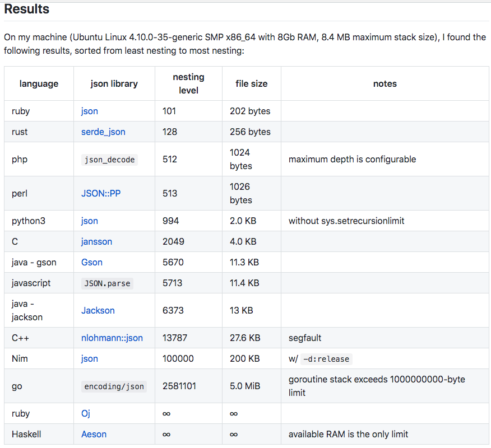Viewport: 491px width, 448px height.
Task: Follow the JSON::PP link
Action: tap(101, 193)
